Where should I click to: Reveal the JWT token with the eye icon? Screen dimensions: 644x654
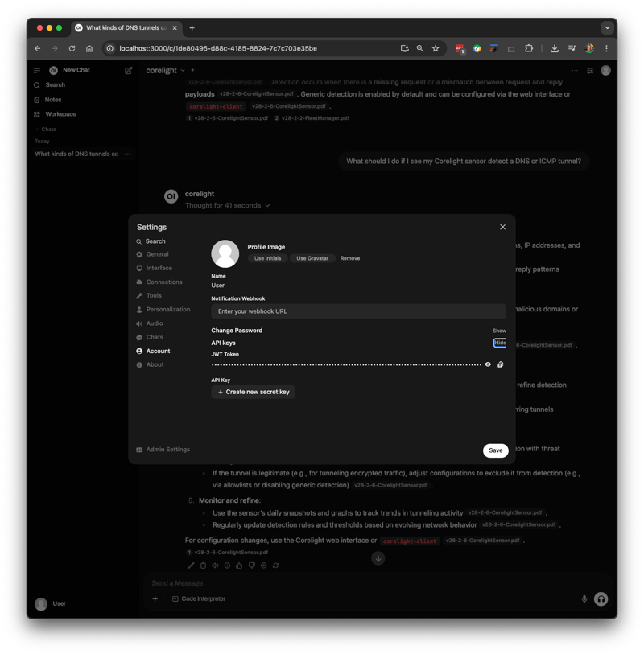488,364
